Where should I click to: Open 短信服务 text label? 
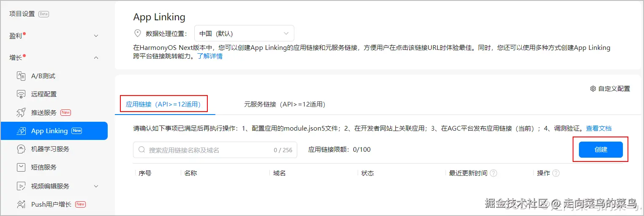coord(44,167)
